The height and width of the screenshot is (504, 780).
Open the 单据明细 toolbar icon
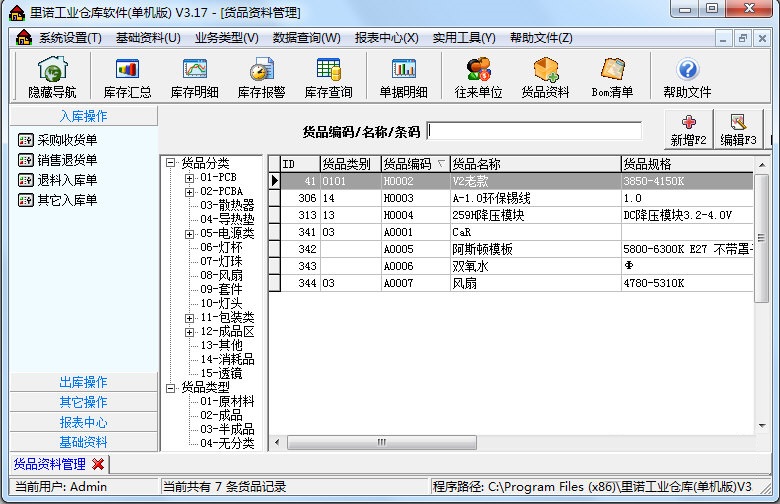[403, 77]
